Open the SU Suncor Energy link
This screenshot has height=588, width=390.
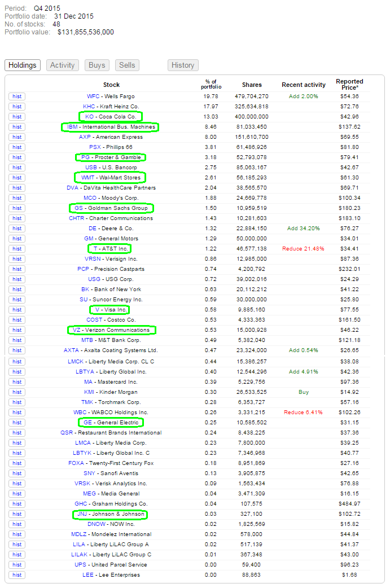pyautogui.click(x=84, y=299)
